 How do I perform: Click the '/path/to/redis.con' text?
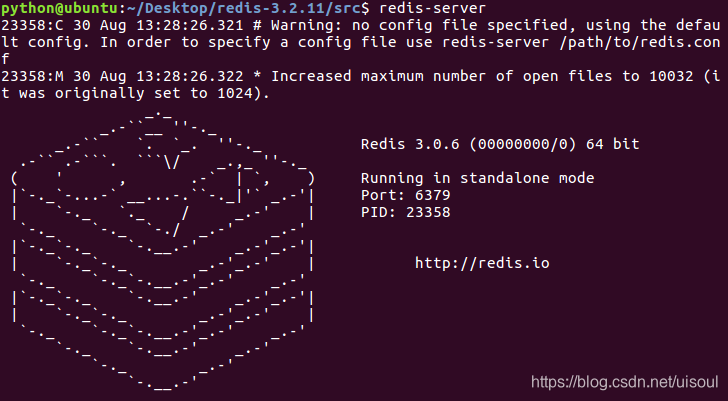pos(640,42)
